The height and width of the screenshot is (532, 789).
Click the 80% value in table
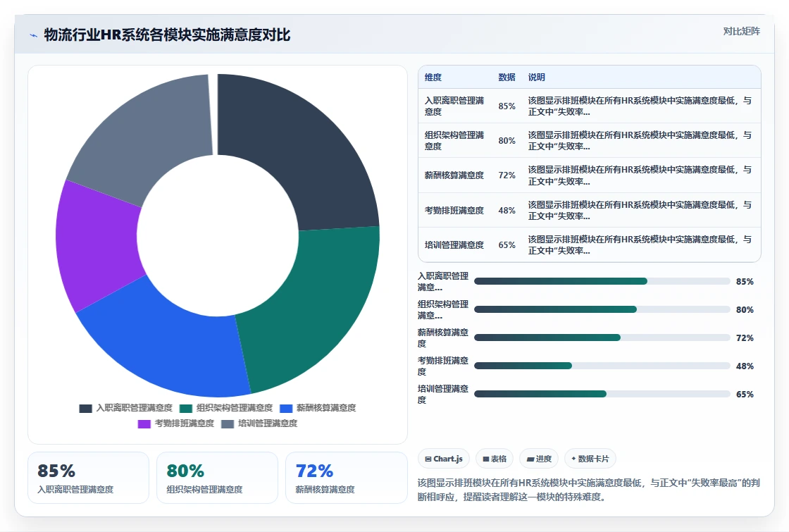[x=507, y=141]
